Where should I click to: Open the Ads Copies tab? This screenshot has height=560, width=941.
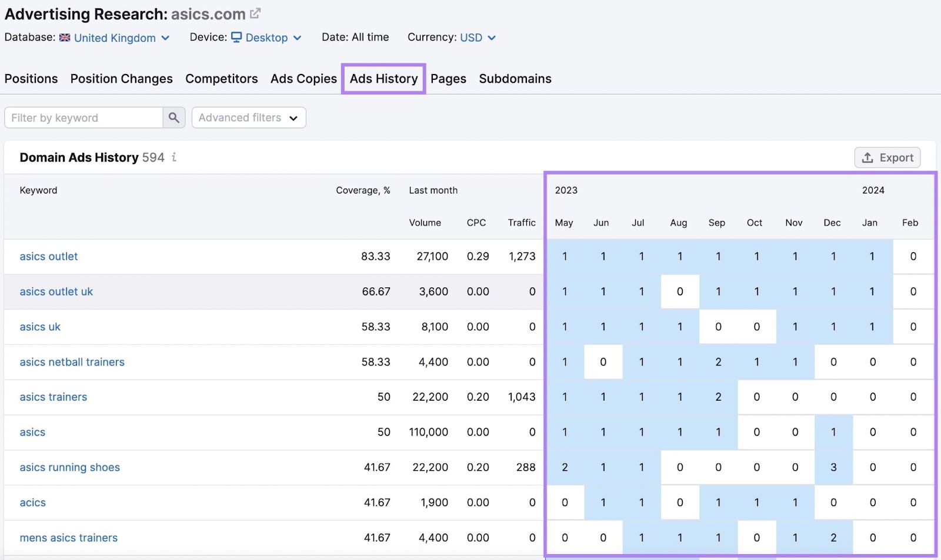click(x=303, y=78)
